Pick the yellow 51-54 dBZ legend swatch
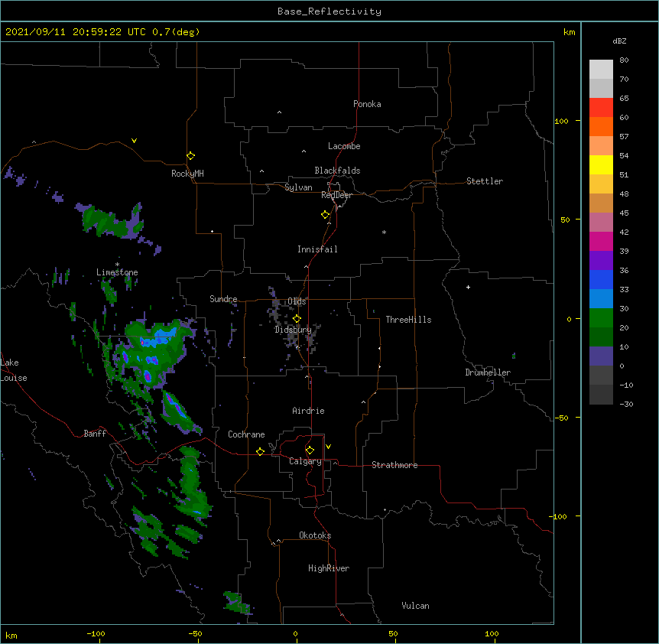Viewport: 659px width, 644px height. point(601,164)
